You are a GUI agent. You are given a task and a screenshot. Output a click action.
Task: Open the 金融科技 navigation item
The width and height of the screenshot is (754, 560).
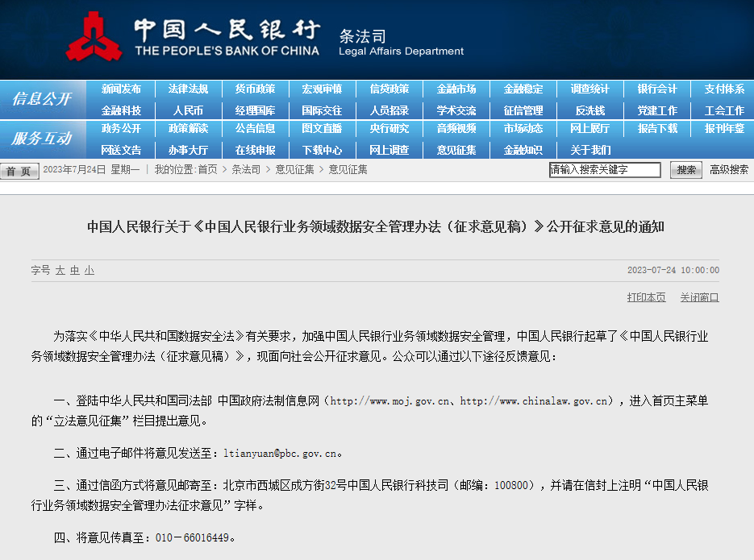(121, 111)
